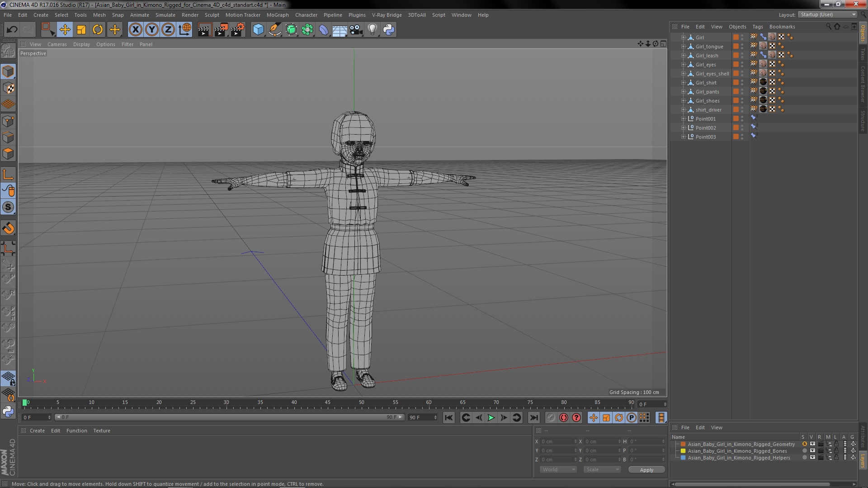Expand the Girl object
Viewport: 868px width, 488px height.
pos(684,38)
